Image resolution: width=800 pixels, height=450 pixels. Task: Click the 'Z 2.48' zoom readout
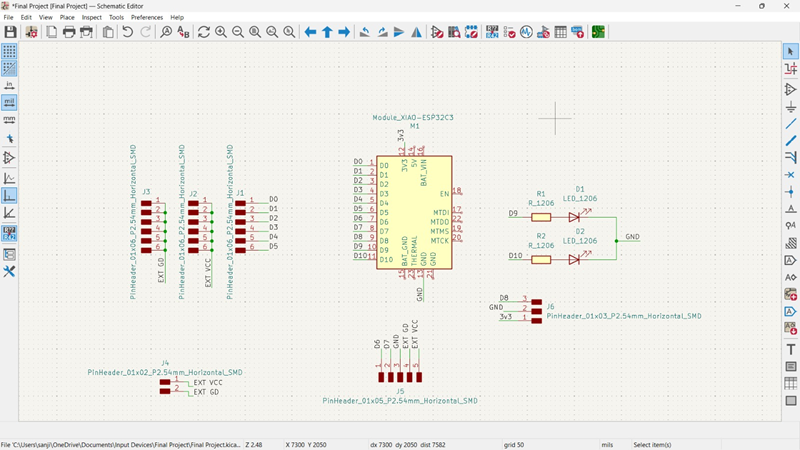[x=254, y=445]
